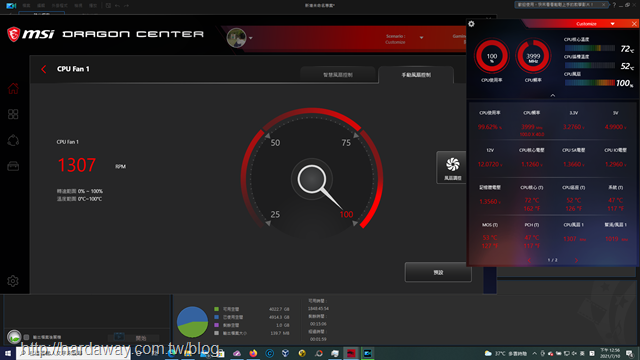Click the fan tuning button with the fan icon

coord(452,167)
